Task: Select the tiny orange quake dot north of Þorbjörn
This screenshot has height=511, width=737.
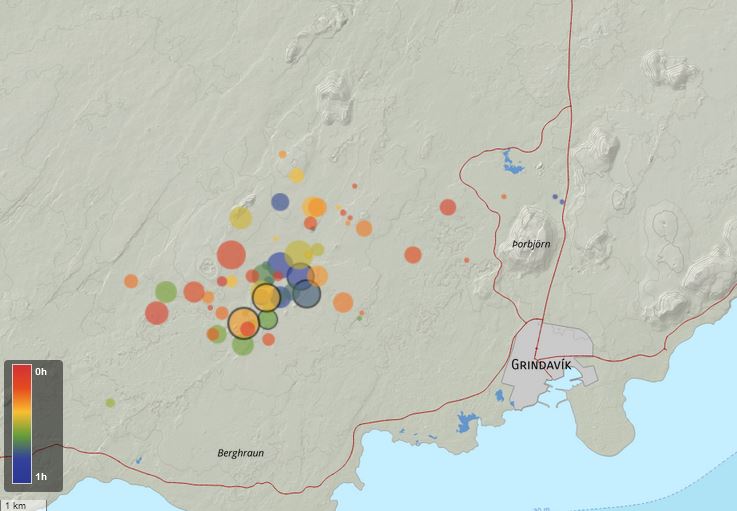Action: coord(504,197)
